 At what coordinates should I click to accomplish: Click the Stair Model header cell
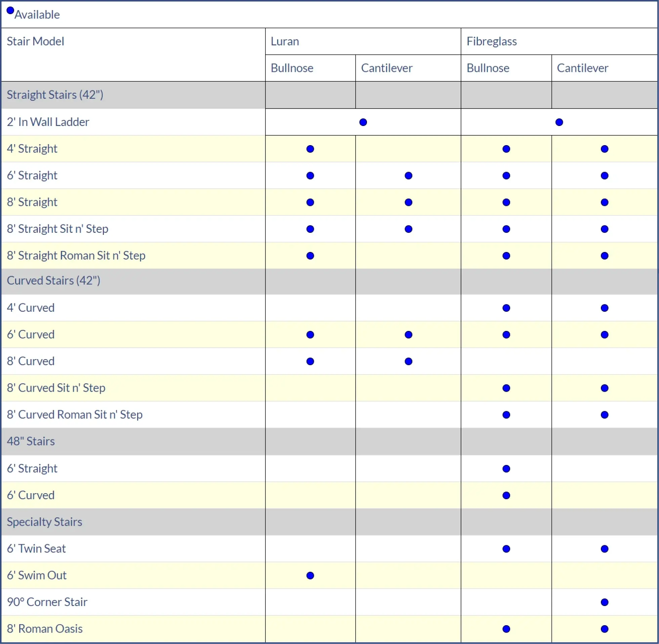[36, 41]
